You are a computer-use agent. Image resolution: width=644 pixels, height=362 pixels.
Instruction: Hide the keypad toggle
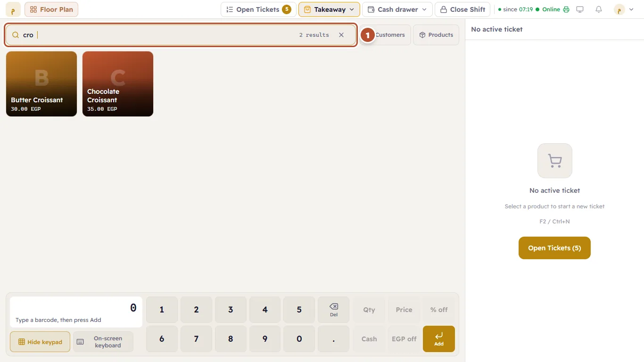(40, 342)
